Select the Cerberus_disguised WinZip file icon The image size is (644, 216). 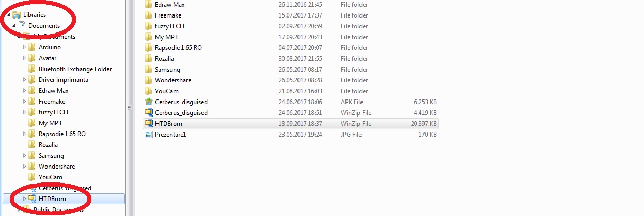point(149,113)
